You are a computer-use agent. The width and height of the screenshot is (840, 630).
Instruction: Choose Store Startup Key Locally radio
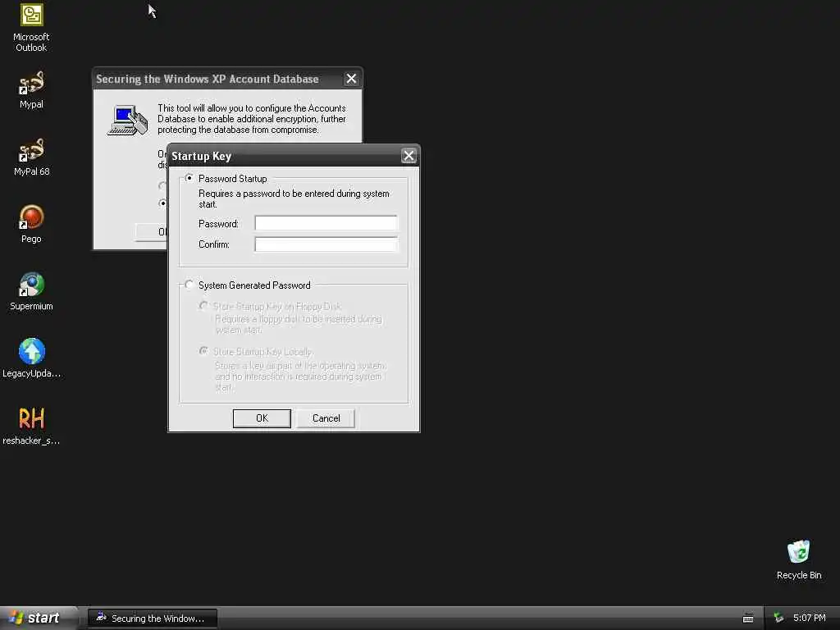click(203, 351)
